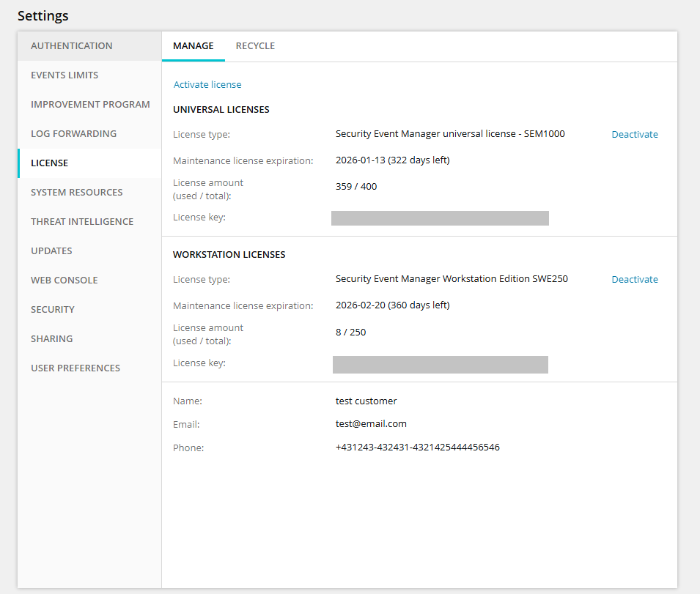
Task: Select Improvement Program in sidebar
Action: [x=90, y=104]
